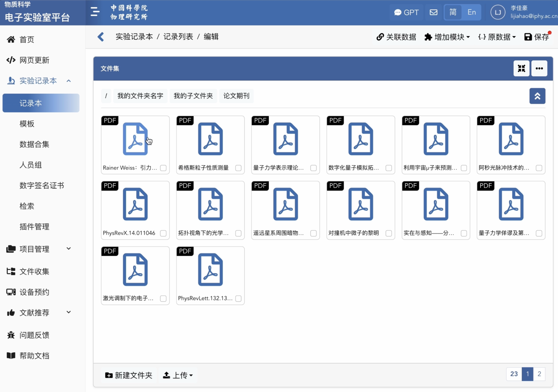Expand the 上传 upload dropdown
This screenshot has width=558, height=392.
click(178, 375)
